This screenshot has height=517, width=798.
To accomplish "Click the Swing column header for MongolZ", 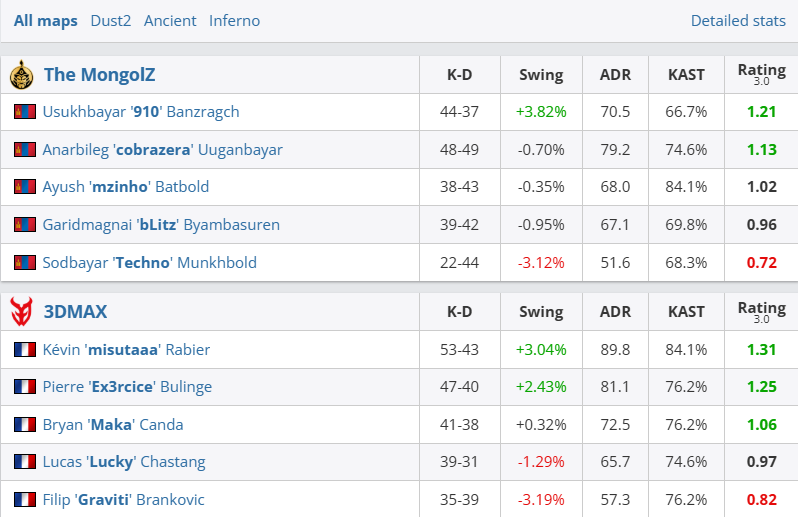I will click(x=541, y=75).
